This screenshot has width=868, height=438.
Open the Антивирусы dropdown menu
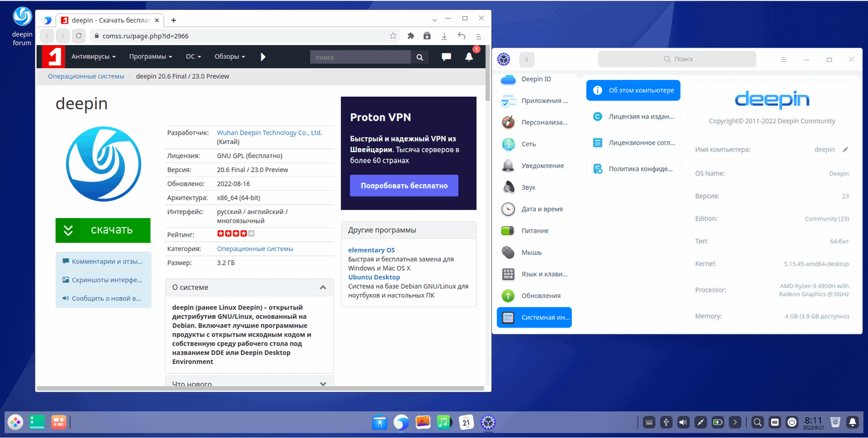[94, 57]
